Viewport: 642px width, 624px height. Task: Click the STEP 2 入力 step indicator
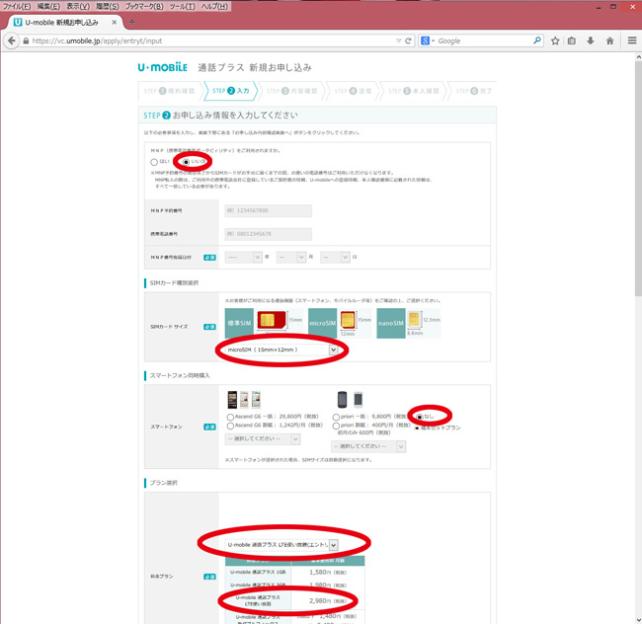click(231, 91)
